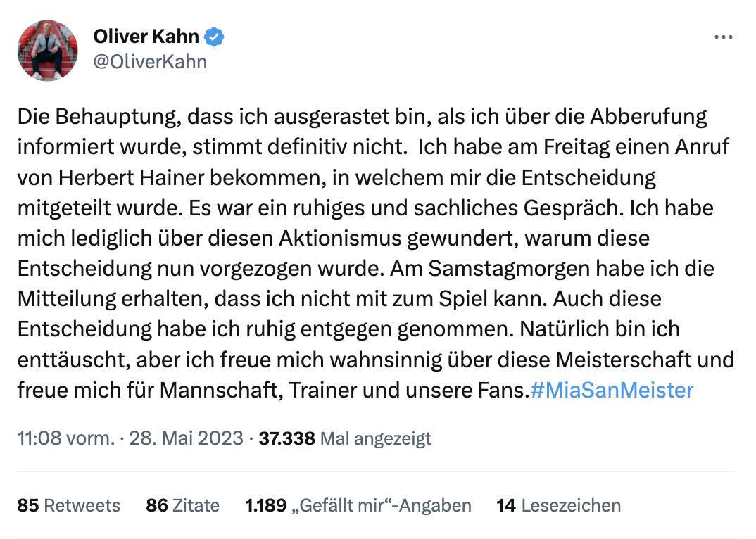Click the "37.338 Mal angezeigt" view count
Image resolution: width=756 pixels, height=539 pixels.
click(345, 439)
